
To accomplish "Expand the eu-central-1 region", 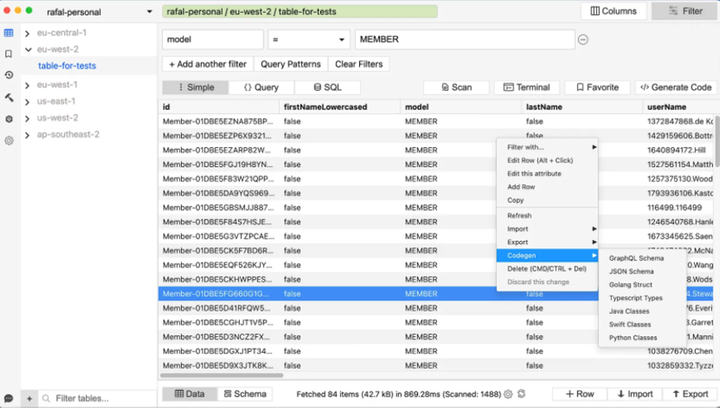I will (28, 33).
